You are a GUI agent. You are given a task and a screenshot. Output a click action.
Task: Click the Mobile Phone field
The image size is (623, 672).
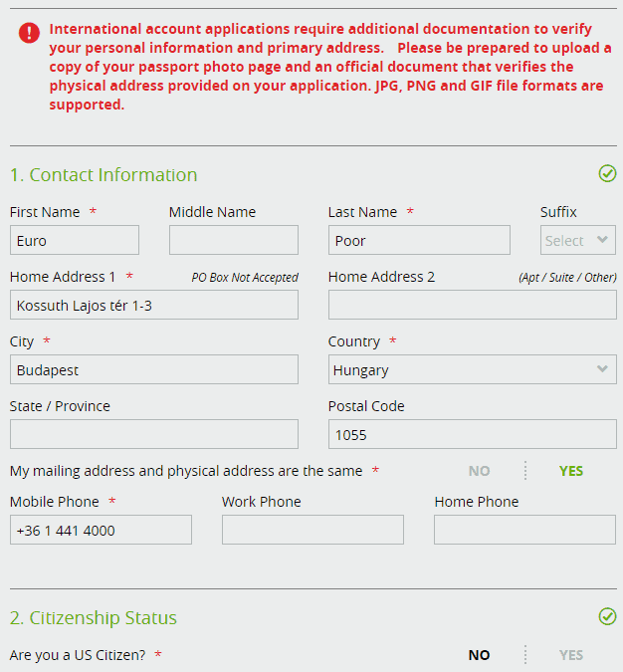(102, 530)
